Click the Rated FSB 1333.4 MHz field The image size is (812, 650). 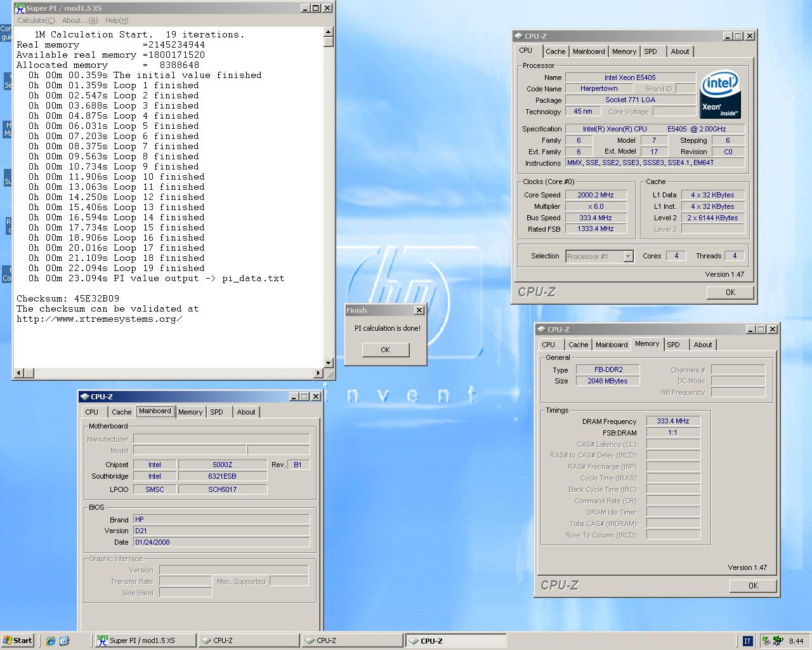[596, 229]
